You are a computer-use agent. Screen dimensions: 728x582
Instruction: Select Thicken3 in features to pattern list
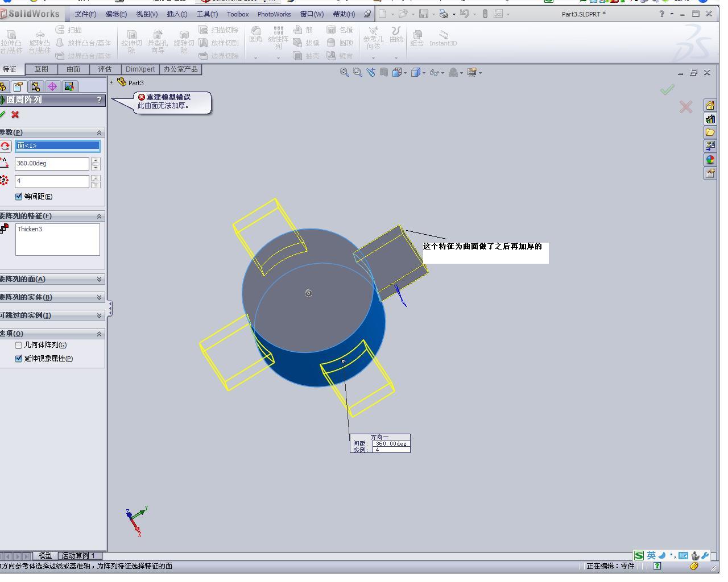point(30,229)
